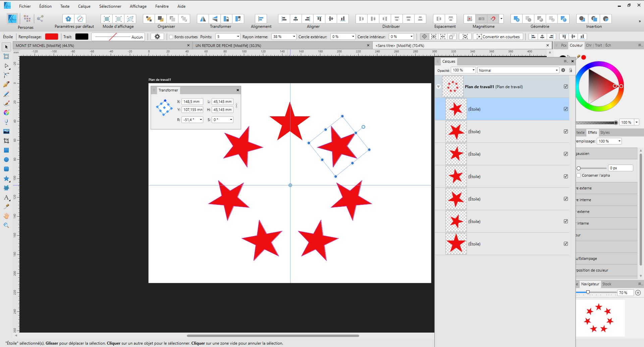644x347 pixels.
Task: Click the Add geometry operation icon
Action: click(x=517, y=19)
